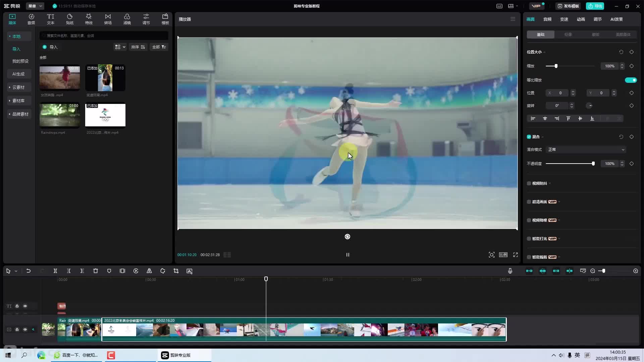Click the 导入 import button
Image resolution: width=644 pixels, height=362 pixels.
click(x=50, y=47)
